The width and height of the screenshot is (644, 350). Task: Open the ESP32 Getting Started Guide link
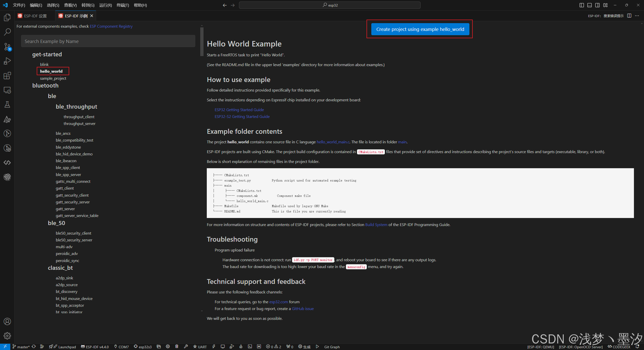click(239, 110)
